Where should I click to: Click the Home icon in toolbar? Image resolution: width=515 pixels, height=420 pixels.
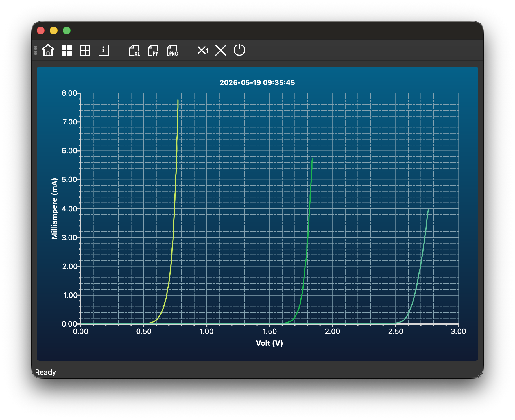48,50
